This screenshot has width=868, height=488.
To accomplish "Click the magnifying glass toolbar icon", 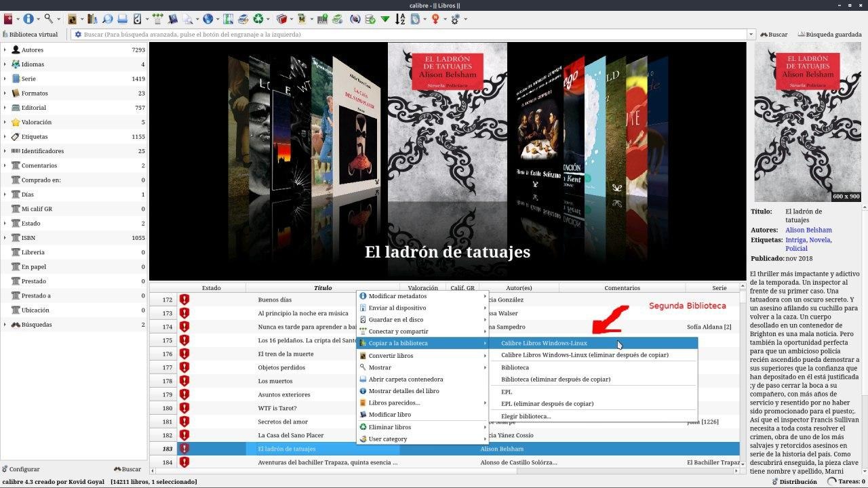I will (x=49, y=19).
